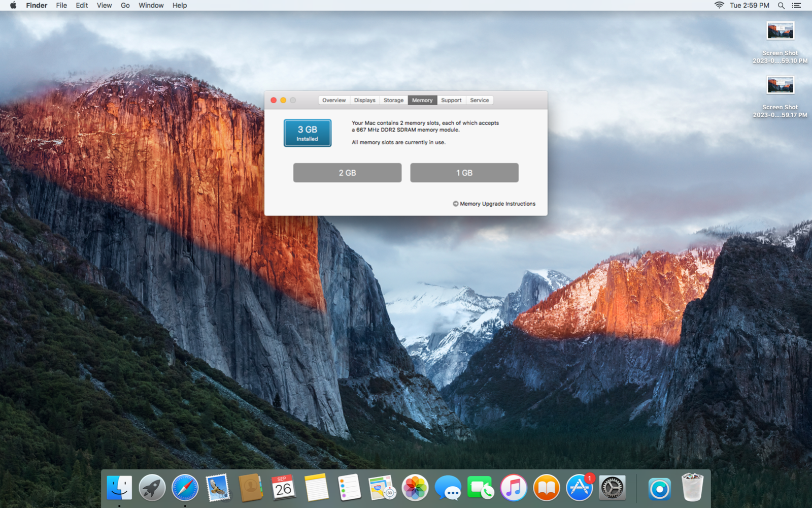
Task: Open Spotlight search in the menu bar
Action: pyautogui.click(x=780, y=5)
